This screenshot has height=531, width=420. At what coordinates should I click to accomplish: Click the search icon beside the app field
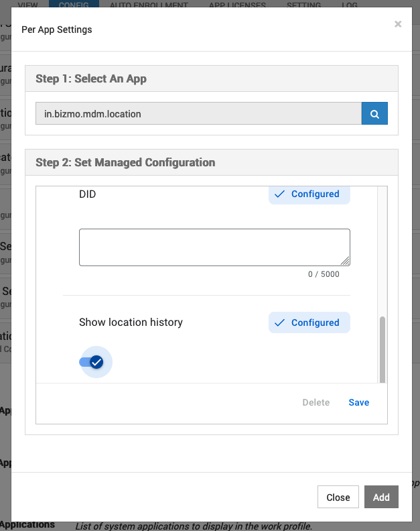[374, 114]
